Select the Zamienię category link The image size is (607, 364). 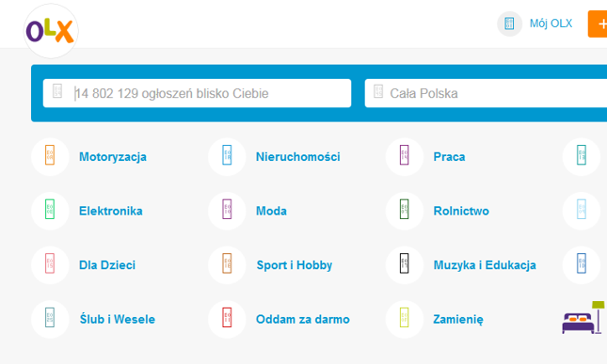(458, 320)
